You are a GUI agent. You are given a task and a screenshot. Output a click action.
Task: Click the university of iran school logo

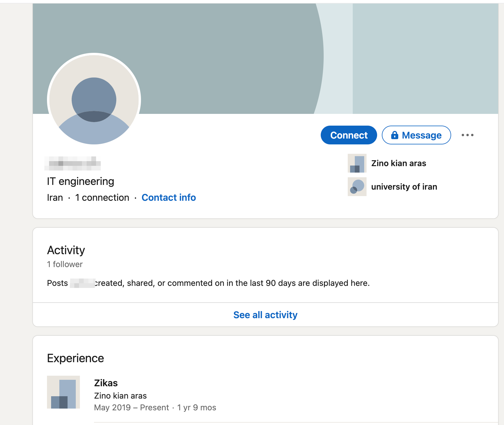357,187
